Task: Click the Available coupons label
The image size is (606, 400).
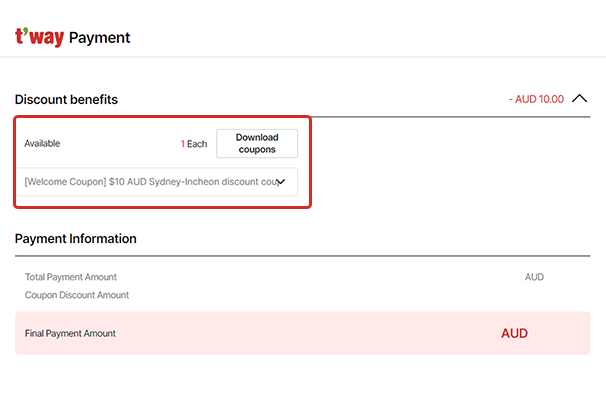Action: 42,143
